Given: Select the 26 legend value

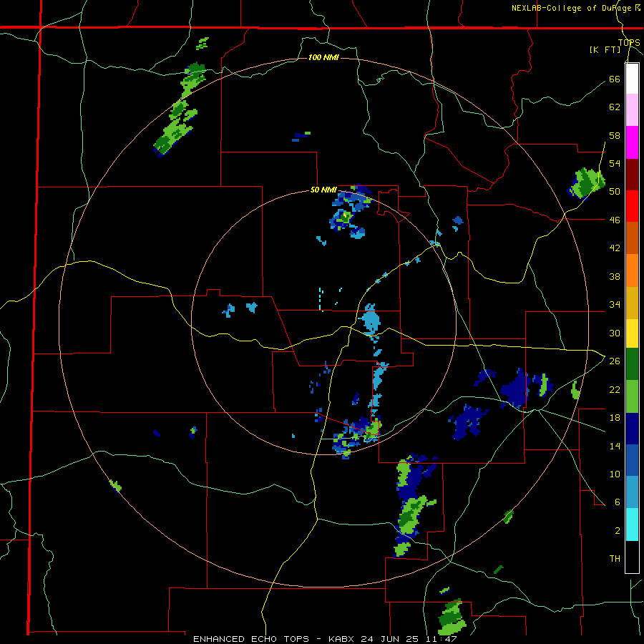Looking at the screenshot, I should coord(615,361).
